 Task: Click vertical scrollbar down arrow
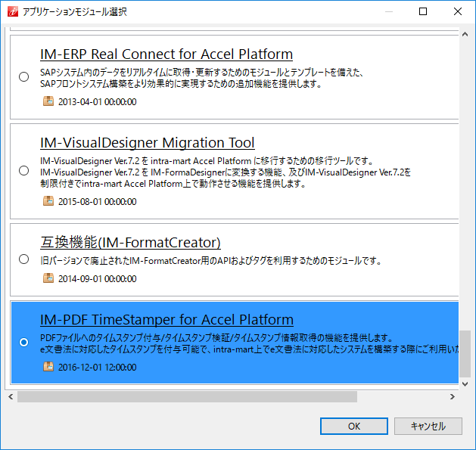point(465,384)
